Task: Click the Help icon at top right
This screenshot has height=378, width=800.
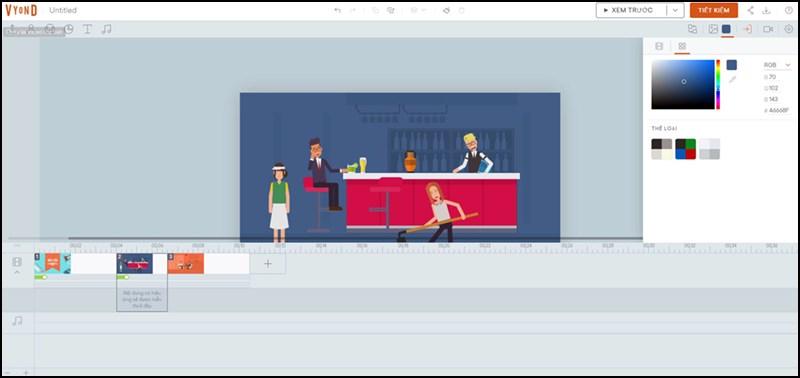Action: [788, 10]
